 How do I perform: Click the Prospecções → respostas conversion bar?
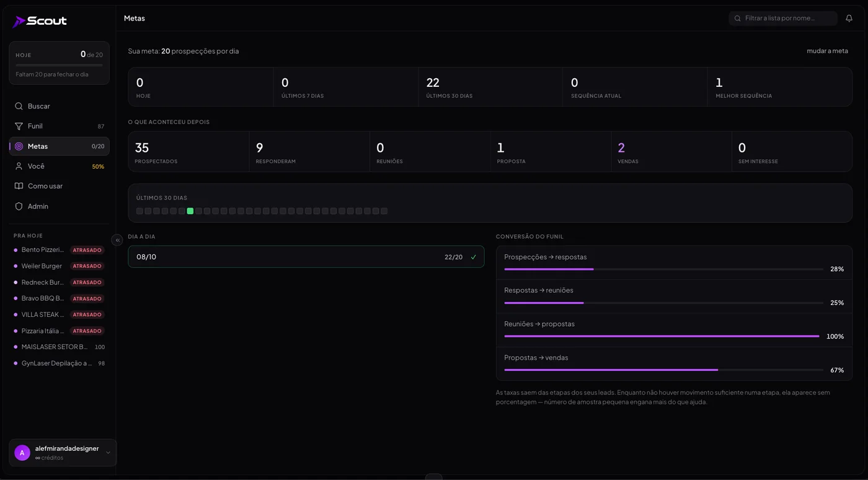point(663,269)
